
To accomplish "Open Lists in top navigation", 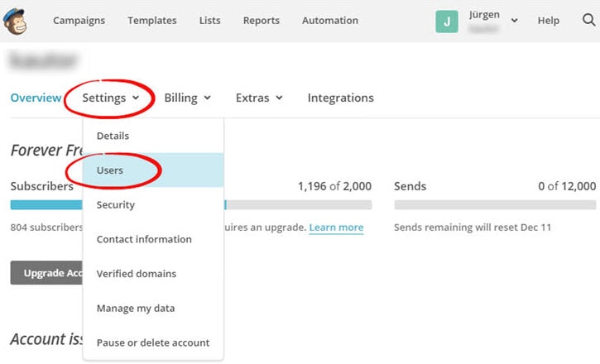I will click(x=209, y=21).
